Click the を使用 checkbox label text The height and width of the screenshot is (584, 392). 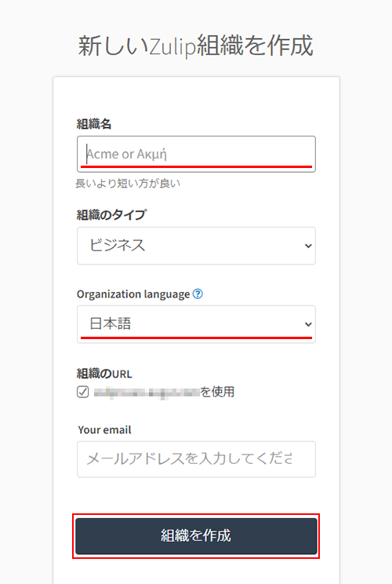[217, 392]
